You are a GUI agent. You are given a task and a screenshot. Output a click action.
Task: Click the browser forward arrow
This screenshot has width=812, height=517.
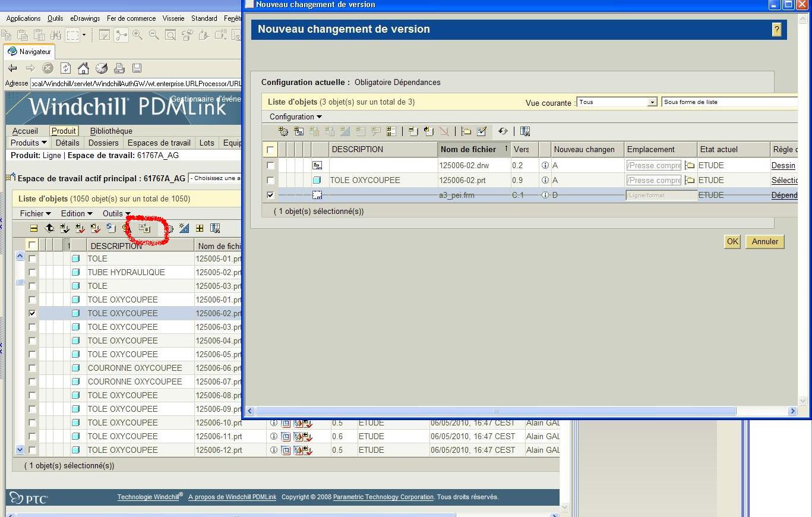[30, 68]
